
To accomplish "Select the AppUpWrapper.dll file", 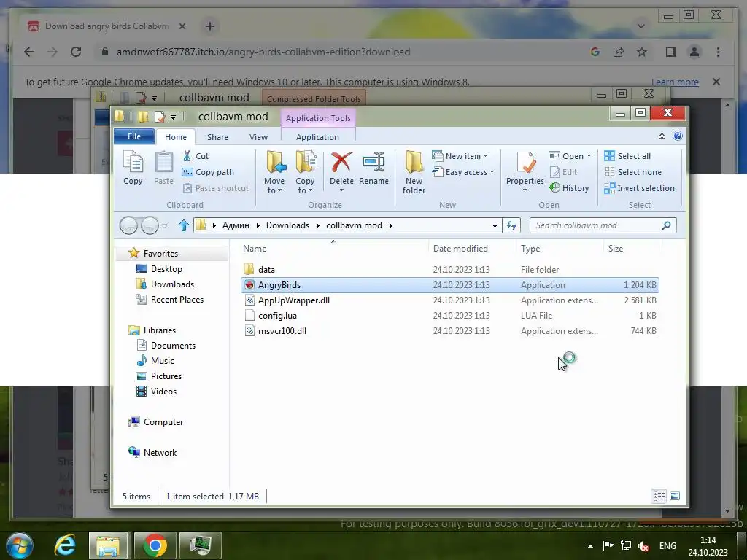I will (449, 300).
